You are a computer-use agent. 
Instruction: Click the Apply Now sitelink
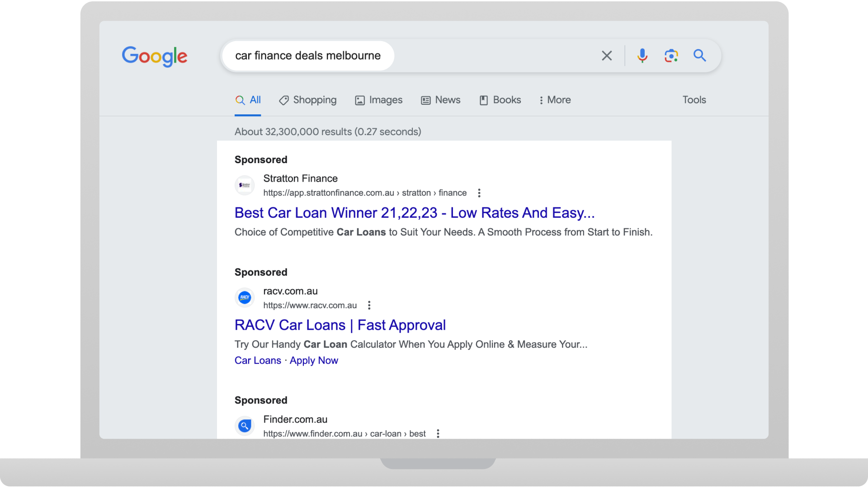coord(314,361)
